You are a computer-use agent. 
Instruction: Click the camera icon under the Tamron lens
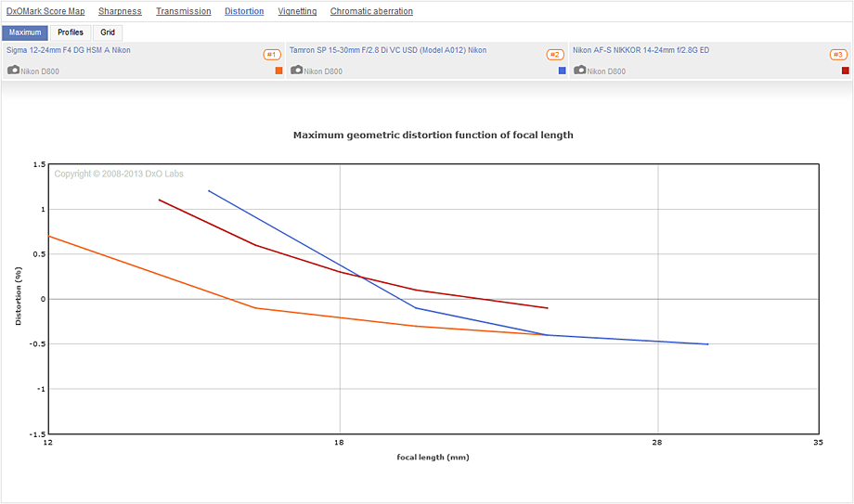(297, 71)
